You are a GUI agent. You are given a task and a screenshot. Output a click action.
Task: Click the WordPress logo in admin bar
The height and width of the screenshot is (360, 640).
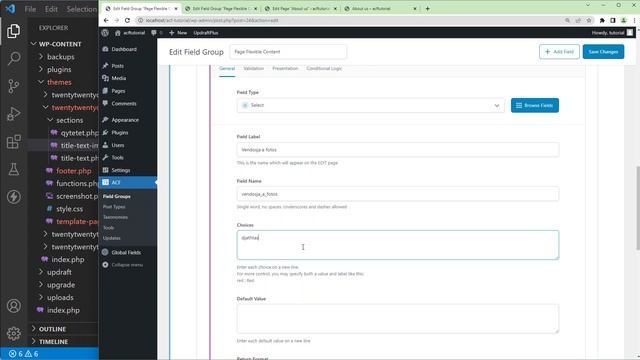point(105,33)
